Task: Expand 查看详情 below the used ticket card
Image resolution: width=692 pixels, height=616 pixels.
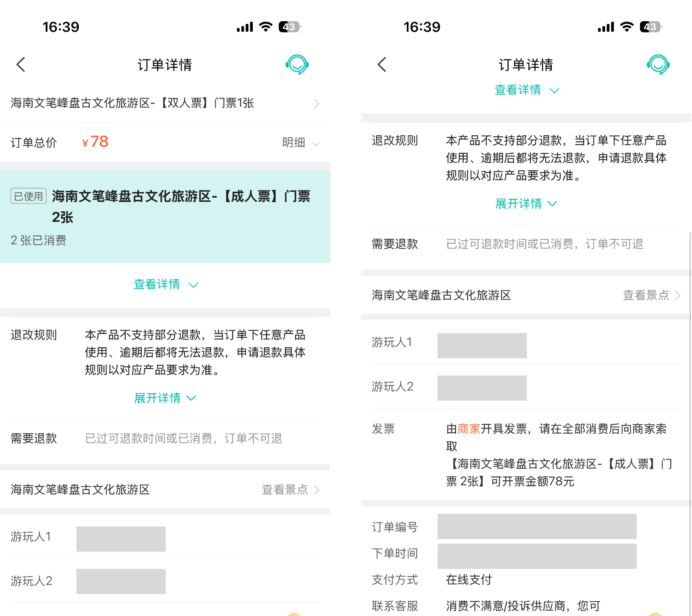Action: [x=166, y=284]
